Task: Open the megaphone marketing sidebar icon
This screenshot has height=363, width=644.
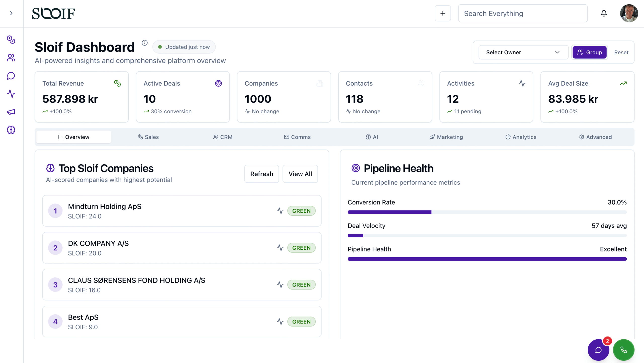Action: coord(11,112)
